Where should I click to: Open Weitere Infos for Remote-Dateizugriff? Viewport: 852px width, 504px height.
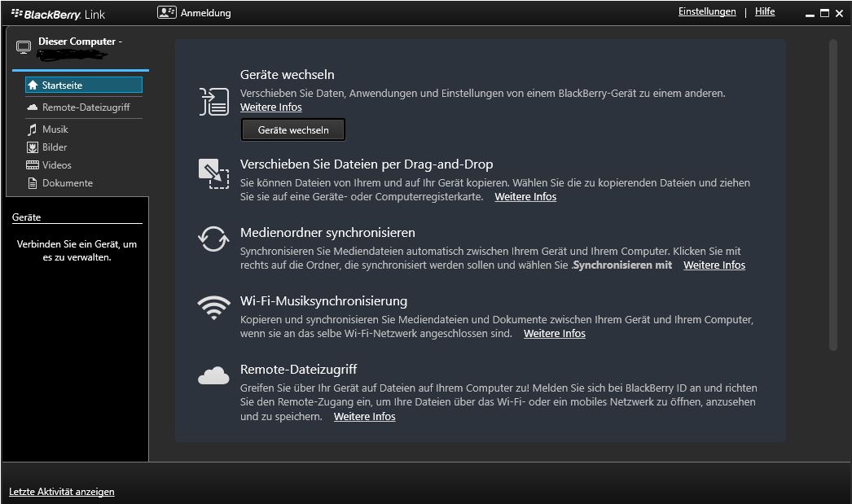point(365,417)
